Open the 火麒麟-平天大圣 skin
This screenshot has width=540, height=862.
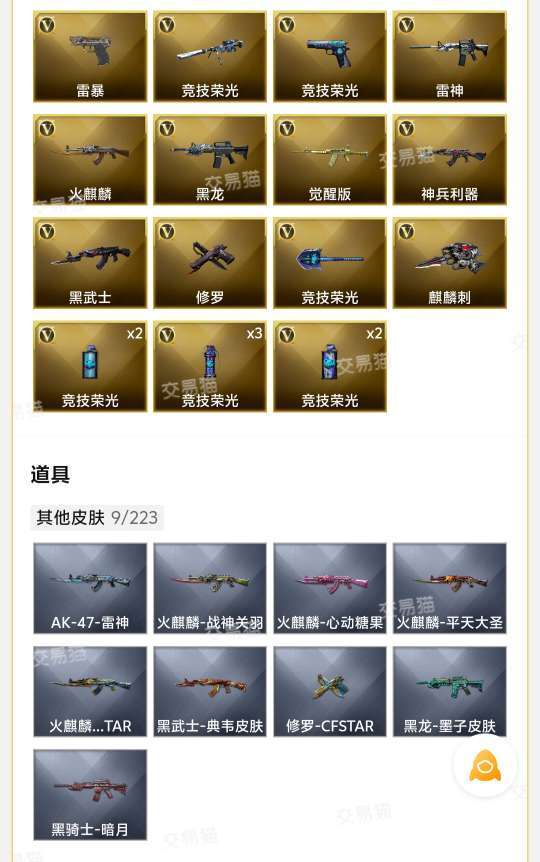point(449,588)
